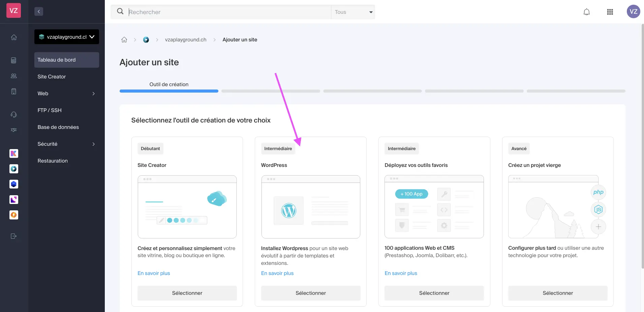The height and width of the screenshot is (312, 644).
Task: Click the home icon in left sidebar
Action: click(x=14, y=37)
